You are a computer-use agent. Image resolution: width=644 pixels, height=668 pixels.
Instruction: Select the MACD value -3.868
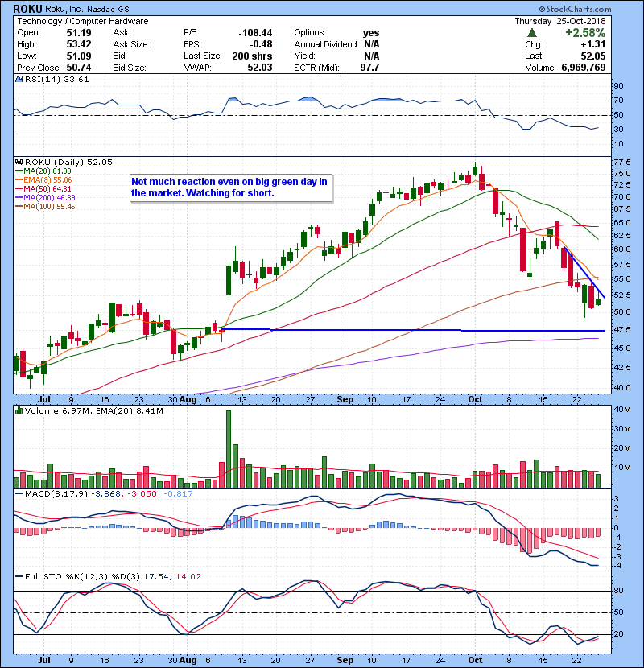click(x=107, y=494)
